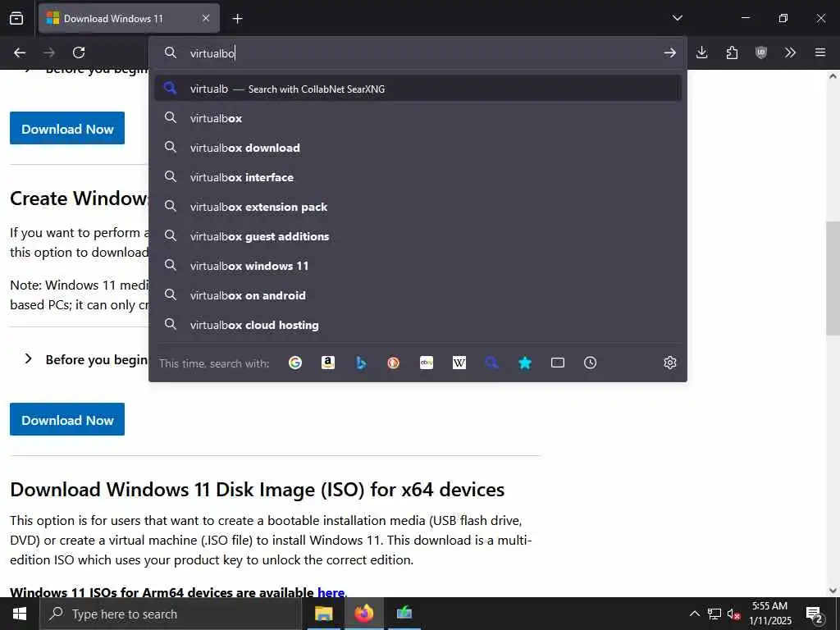Search this time with Wikipedia
The width and height of the screenshot is (840, 630).
click(x=459, y=363)
